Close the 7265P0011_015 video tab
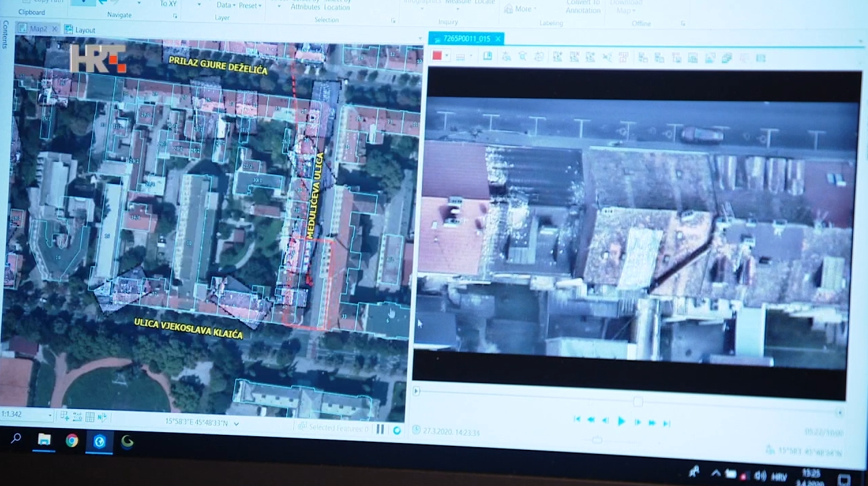The image size is (868, 486). click(498, 39)
